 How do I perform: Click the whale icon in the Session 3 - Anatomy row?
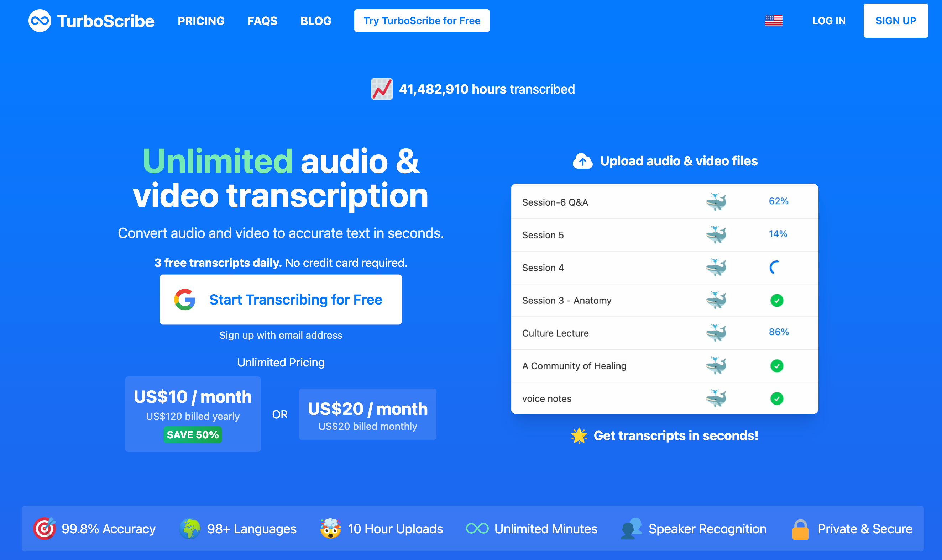[x=716, y=300]
